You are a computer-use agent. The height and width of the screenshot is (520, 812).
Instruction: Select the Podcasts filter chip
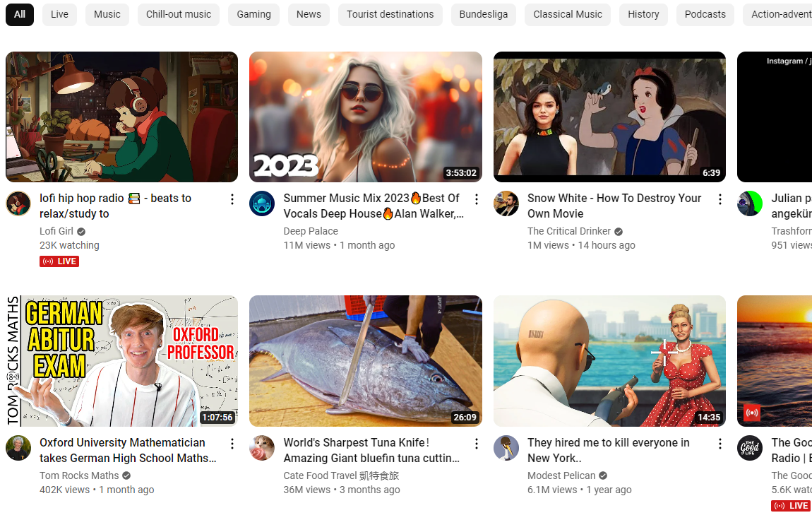tap(705, 15)
